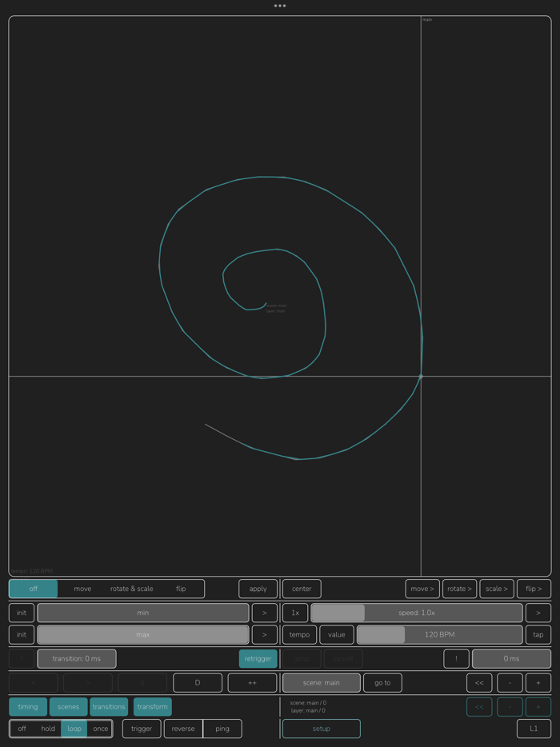Click init button beside min slider

pyautogui.click(x=22, y=613)
